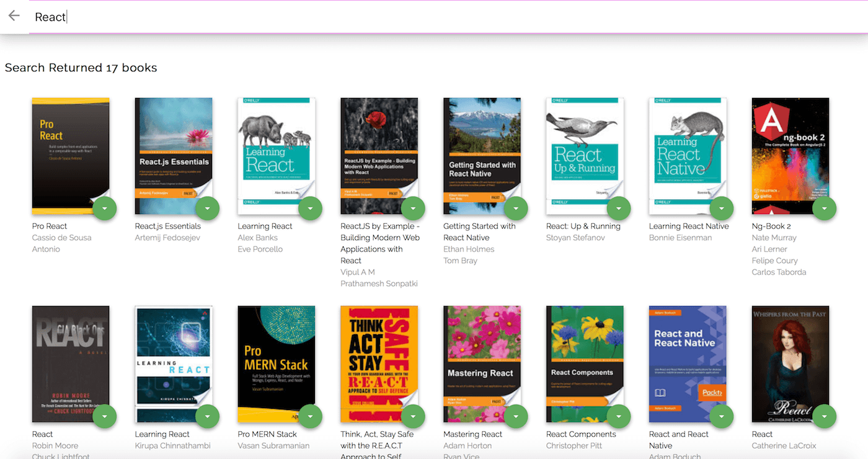The image size is (868, 459).
Task: Open shelf dropdown for Mastering React
Action: [516, 416]
